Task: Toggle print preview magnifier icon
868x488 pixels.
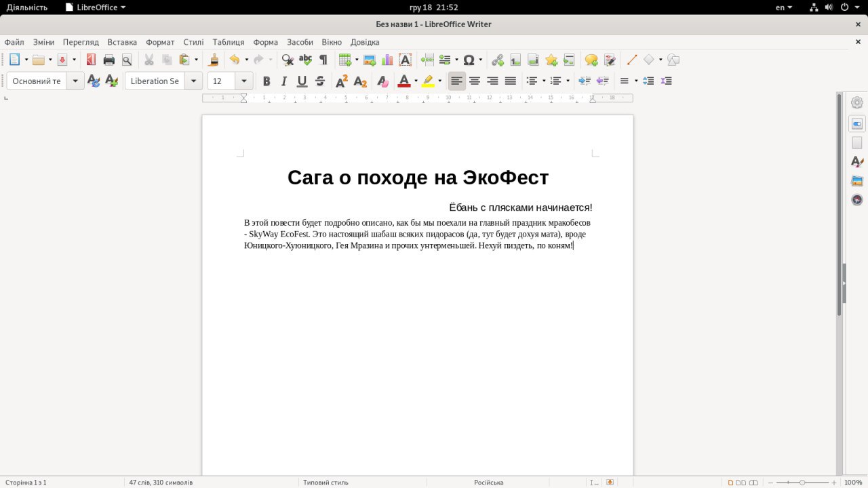Action: [x=127, y=60]
